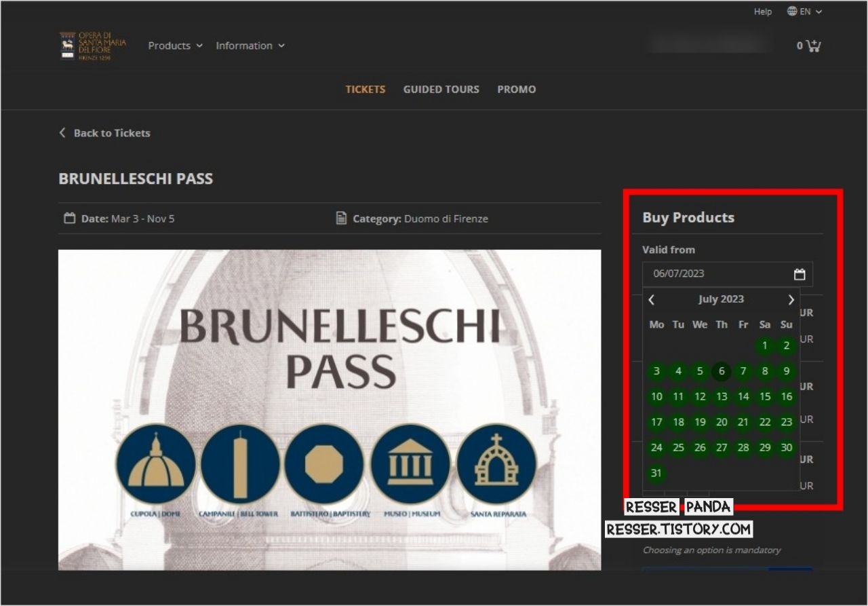Select July 14 in the calendar
Viewport: 868px width, 606px height.
(743, 397)
